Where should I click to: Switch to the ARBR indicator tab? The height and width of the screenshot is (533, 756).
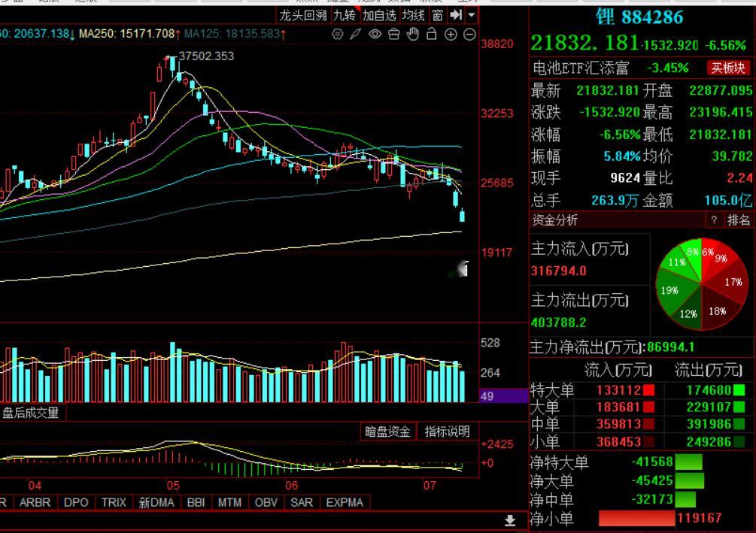click(35, 502)
